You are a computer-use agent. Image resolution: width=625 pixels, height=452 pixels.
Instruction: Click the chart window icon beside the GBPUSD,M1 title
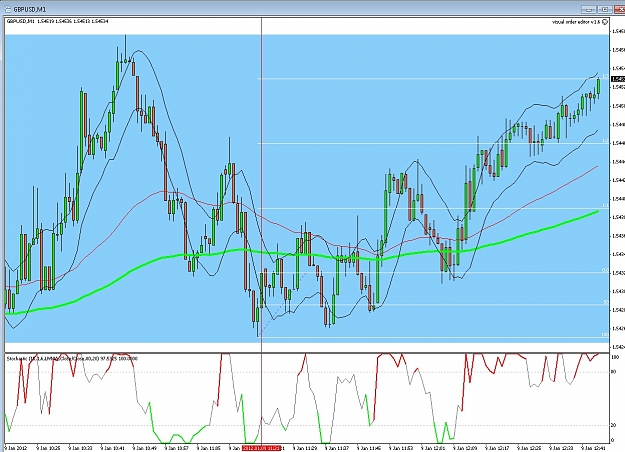click(x=7, y=9)
